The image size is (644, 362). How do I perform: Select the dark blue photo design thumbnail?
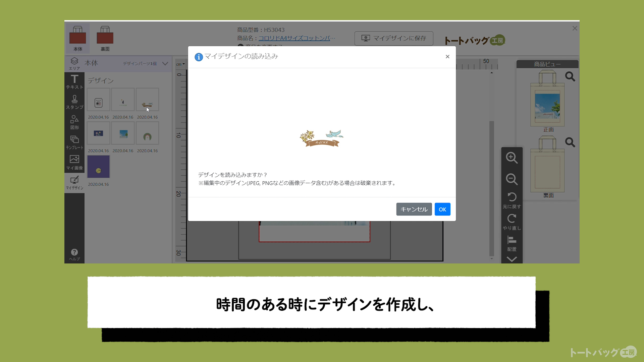(x=98, y=133)
